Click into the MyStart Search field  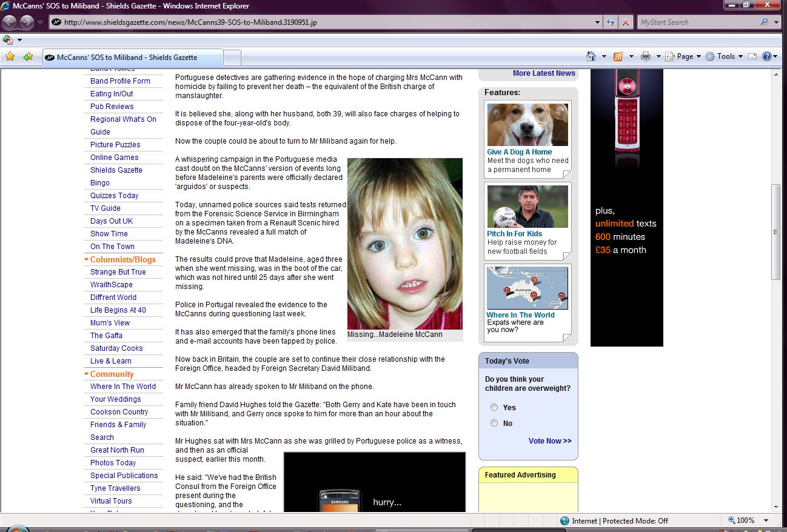pyautogui.click(x=697, y=22)
